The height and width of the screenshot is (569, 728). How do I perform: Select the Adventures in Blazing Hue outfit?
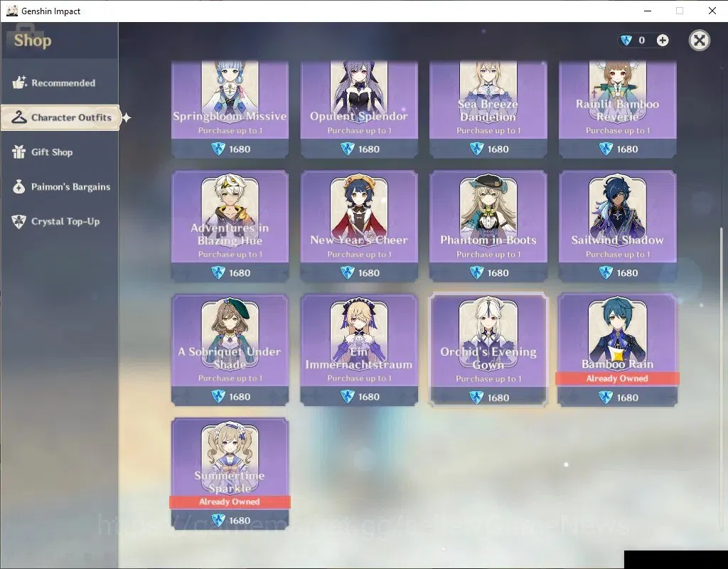pyautogui.click(x=230, y=226)
